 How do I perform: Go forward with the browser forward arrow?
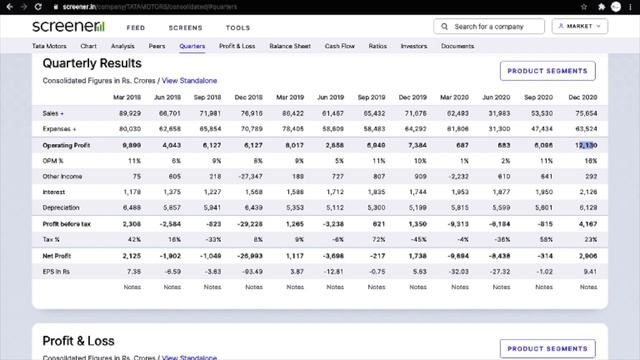pos(24,7)
